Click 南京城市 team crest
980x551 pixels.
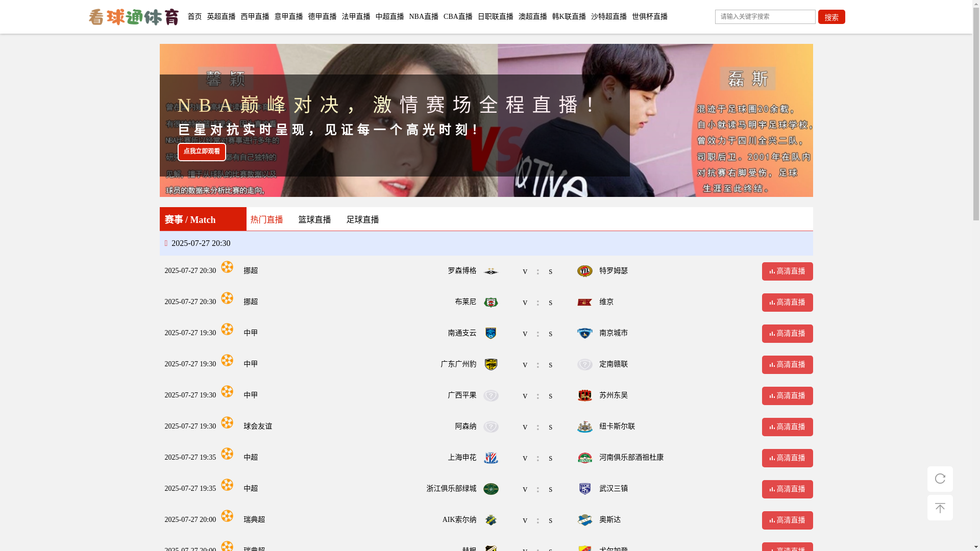[x=584, y=333]
